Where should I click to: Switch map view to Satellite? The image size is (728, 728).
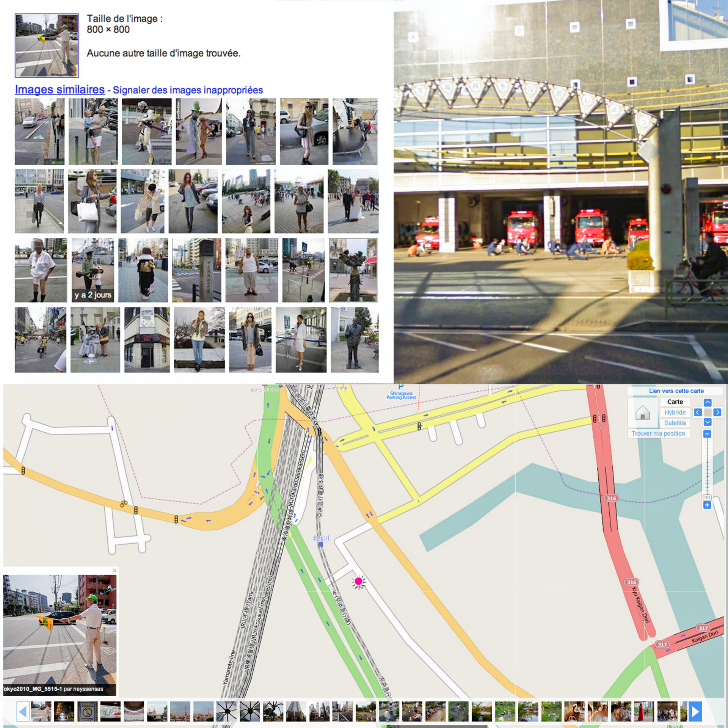pyautogui.click(x=675, y=423)
